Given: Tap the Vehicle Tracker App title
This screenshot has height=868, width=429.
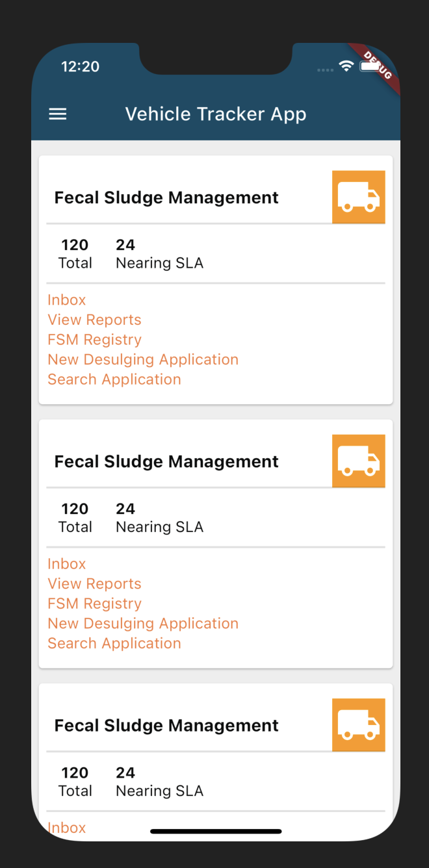Looking at the screenshot, I should (216, 114).
